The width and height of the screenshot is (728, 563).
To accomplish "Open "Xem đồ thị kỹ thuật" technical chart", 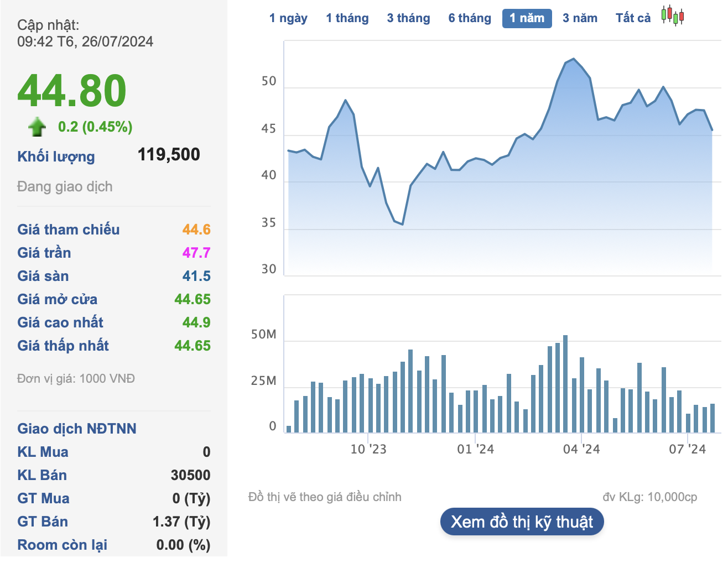I will click(x=522, y=521).
